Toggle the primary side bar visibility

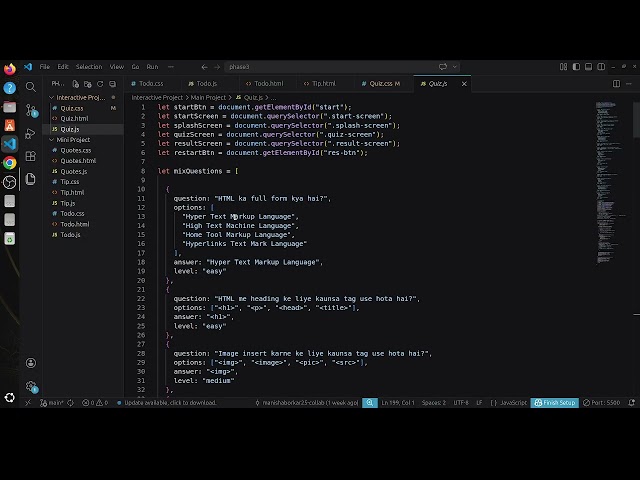point(576,67)
